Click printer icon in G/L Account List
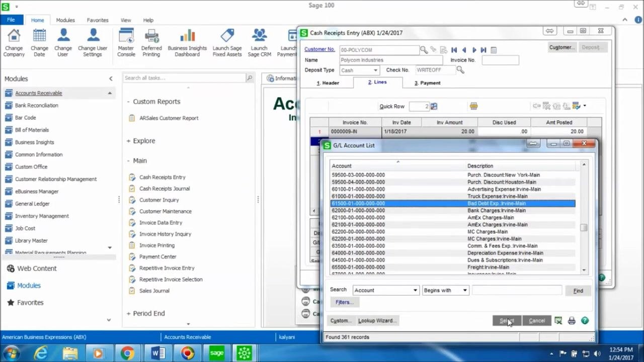The image size is (644, 362). click(x=572, y=321)
